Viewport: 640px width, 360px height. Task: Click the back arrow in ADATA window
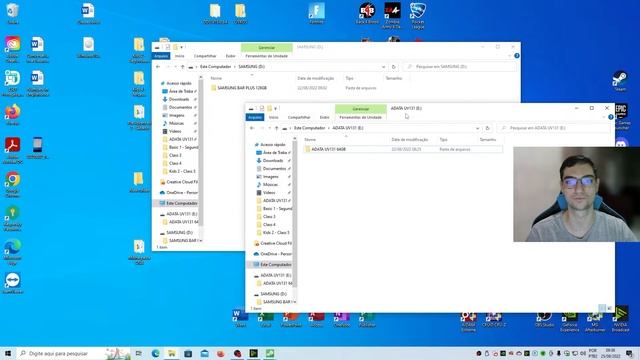tap(252, 128)
